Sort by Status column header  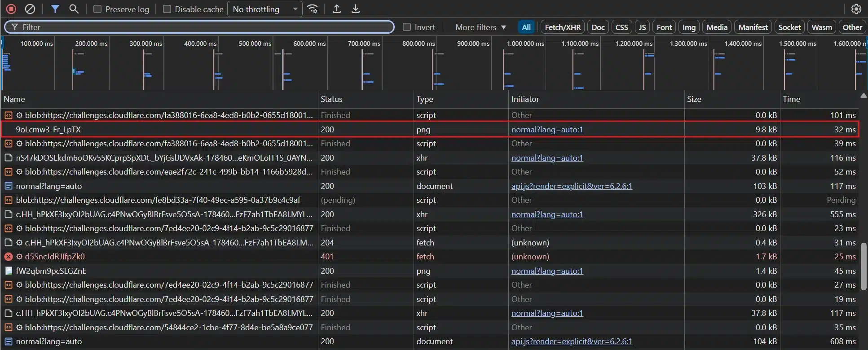[x=366, y=99]
